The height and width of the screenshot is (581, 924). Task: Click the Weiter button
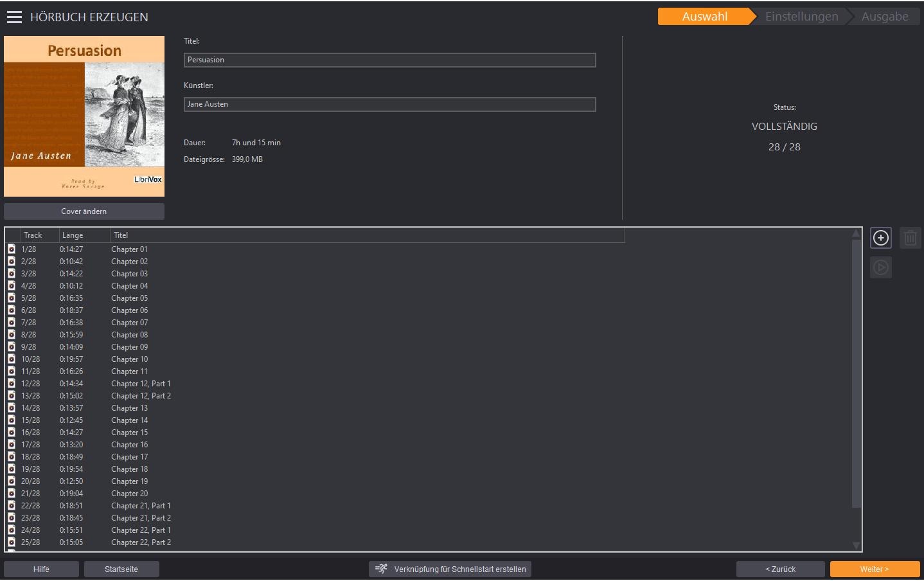(875, 569)
